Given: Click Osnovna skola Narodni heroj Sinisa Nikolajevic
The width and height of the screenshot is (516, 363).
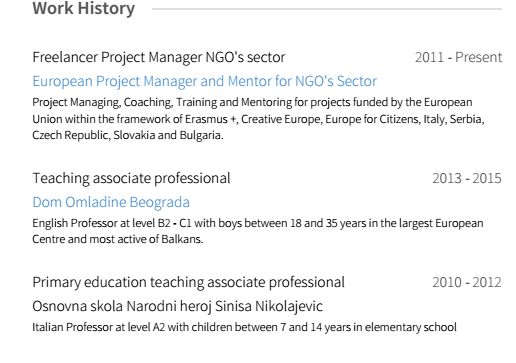Looking at the screenshot, I should click(177, 306).
